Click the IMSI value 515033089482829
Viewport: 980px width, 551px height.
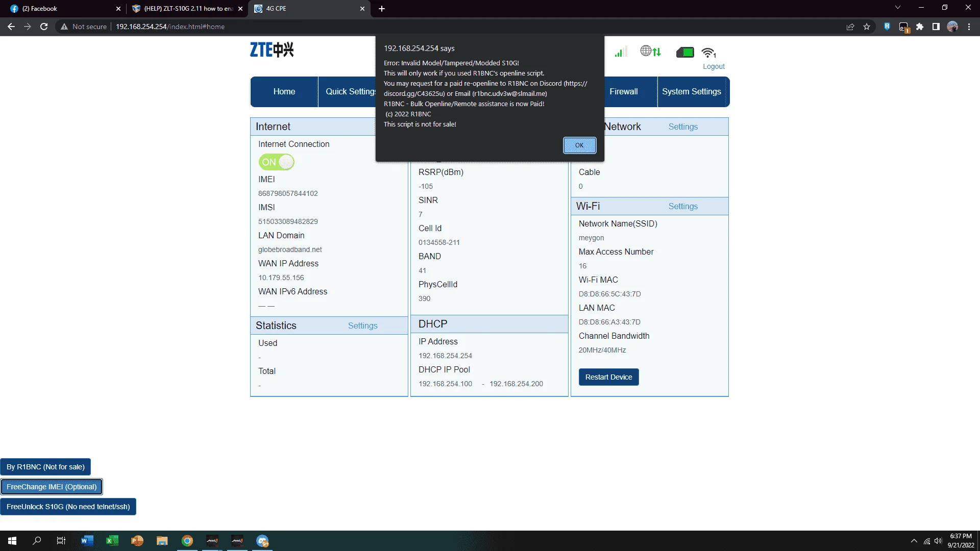288,221
